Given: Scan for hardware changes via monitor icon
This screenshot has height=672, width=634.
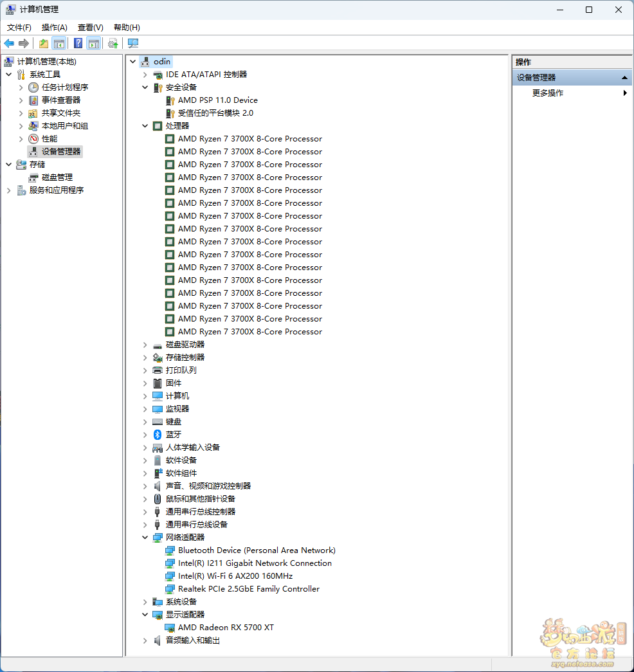Looking at the screenshot, I should pyautogui.click(x=133, y=43).
